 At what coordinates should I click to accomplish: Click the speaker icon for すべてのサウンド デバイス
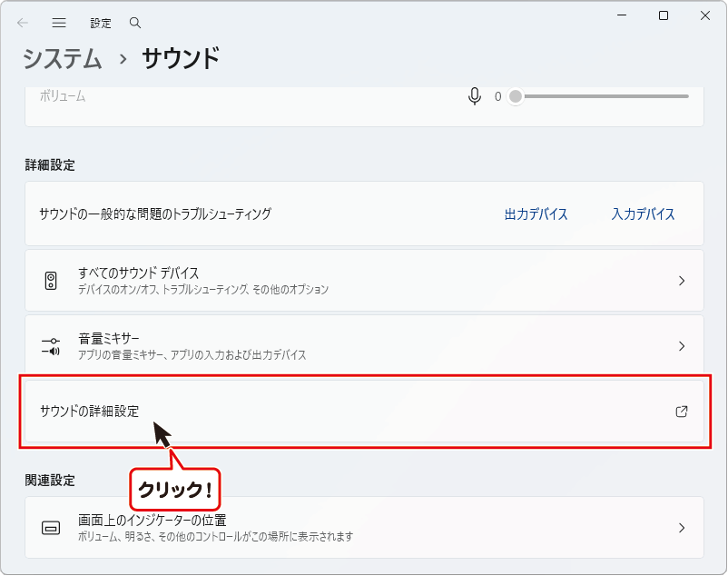[x=51, y=281]
